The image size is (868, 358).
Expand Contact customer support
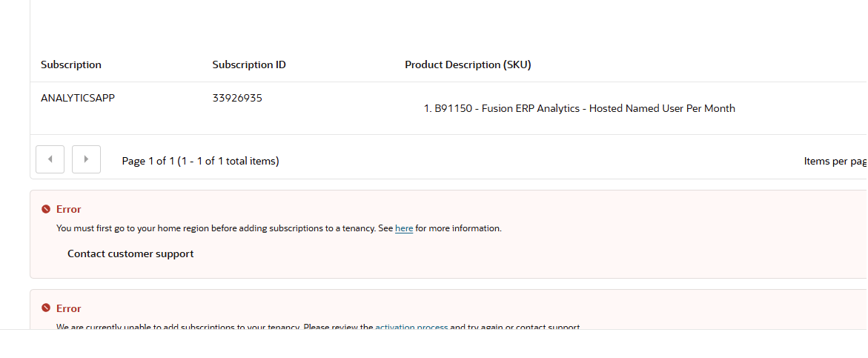click(130, 254)
